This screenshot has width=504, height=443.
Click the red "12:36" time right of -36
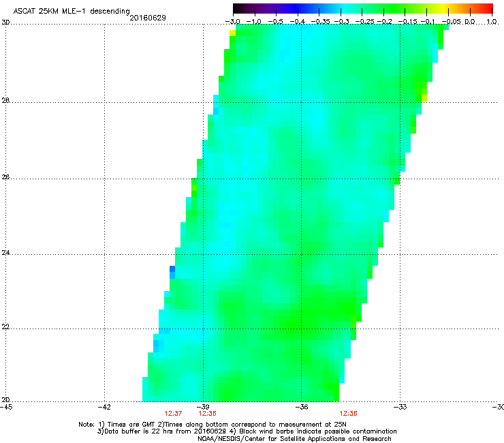[349, 414]
